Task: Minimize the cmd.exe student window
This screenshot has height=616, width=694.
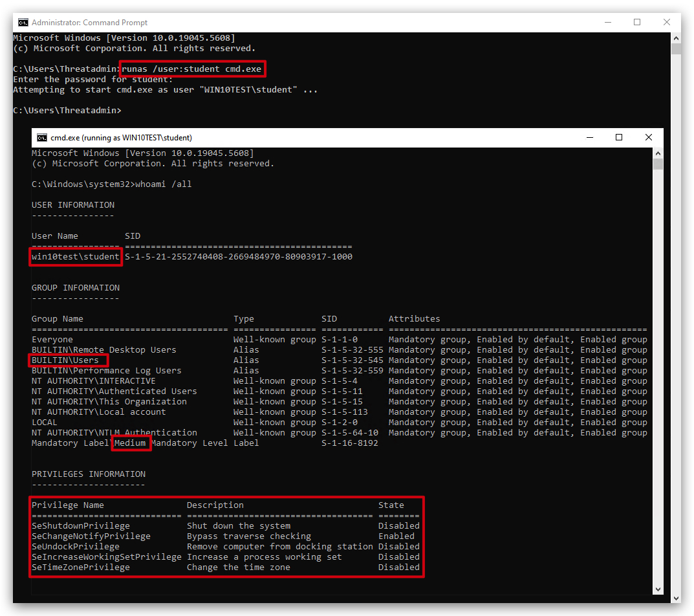Action: (590, 138)
